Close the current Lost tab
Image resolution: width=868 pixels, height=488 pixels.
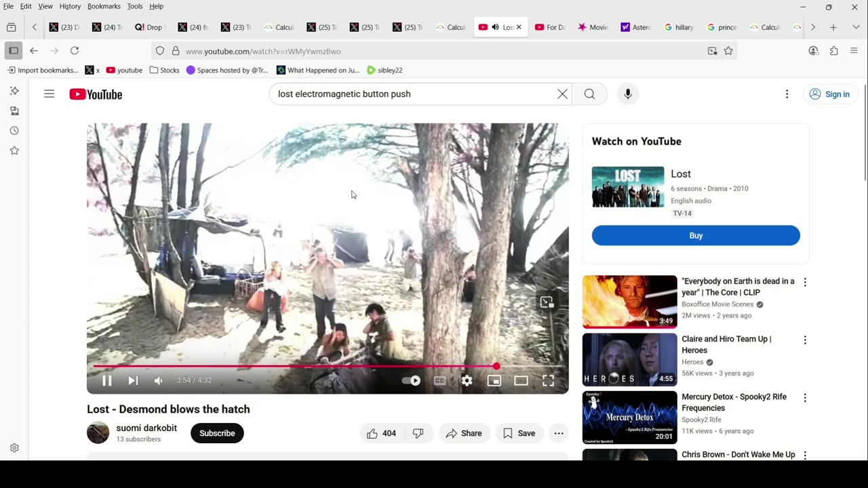[x=519, y=27]
